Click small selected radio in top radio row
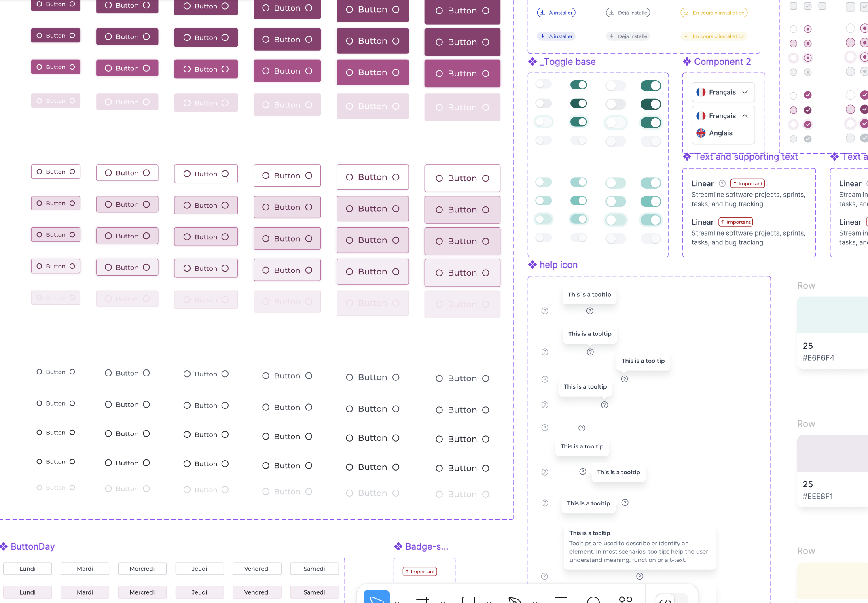Screen dimensions: 868x603 [808, 29]
